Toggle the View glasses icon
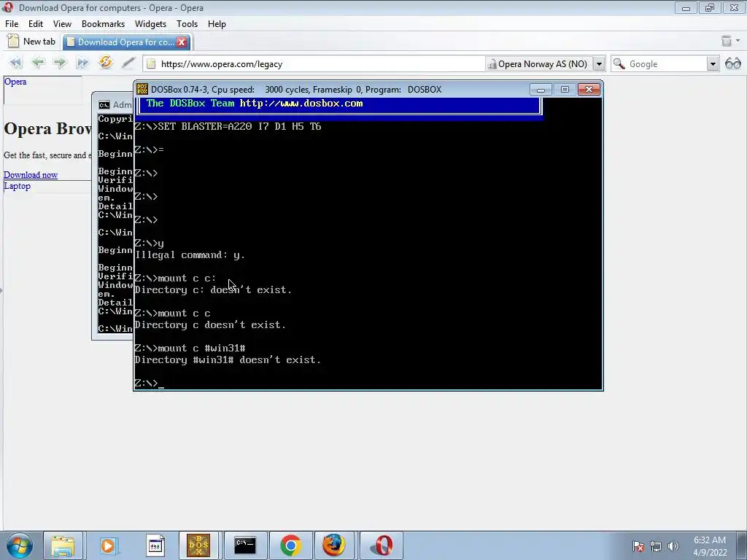 coord(732,63)
